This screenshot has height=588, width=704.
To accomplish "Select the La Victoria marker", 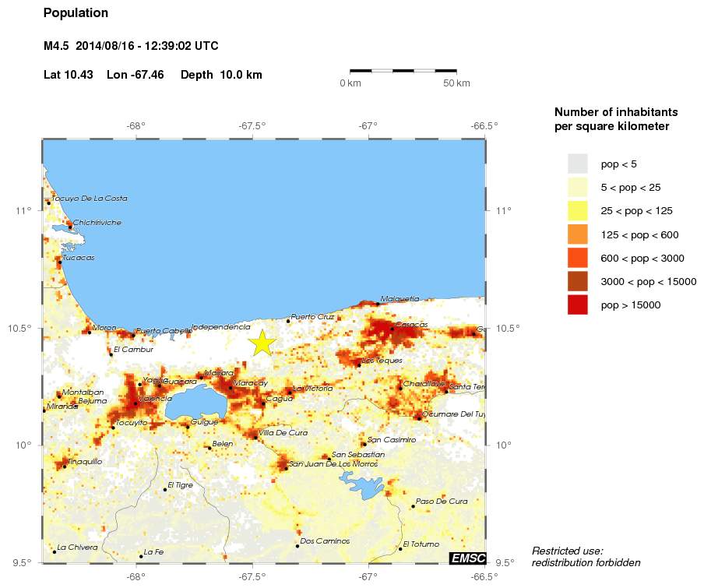I will (x=290, y=392).
